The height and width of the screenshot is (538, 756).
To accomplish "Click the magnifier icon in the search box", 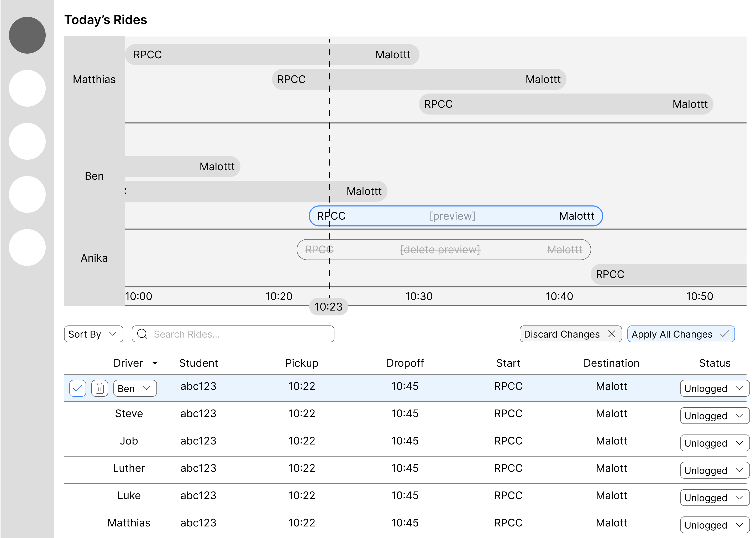I will [x=142, y=334].
